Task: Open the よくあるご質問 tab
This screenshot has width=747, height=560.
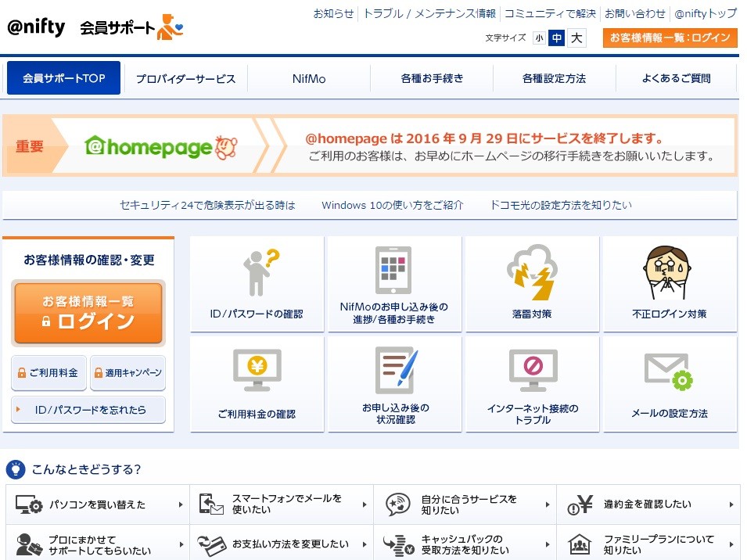Action: tap(677, 78)
